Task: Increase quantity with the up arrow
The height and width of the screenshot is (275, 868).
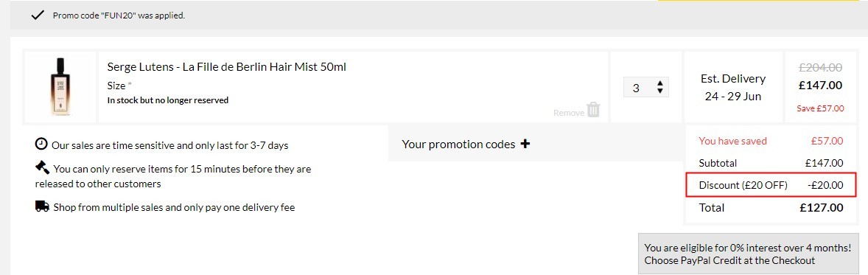Action: (x=659, y=84)
